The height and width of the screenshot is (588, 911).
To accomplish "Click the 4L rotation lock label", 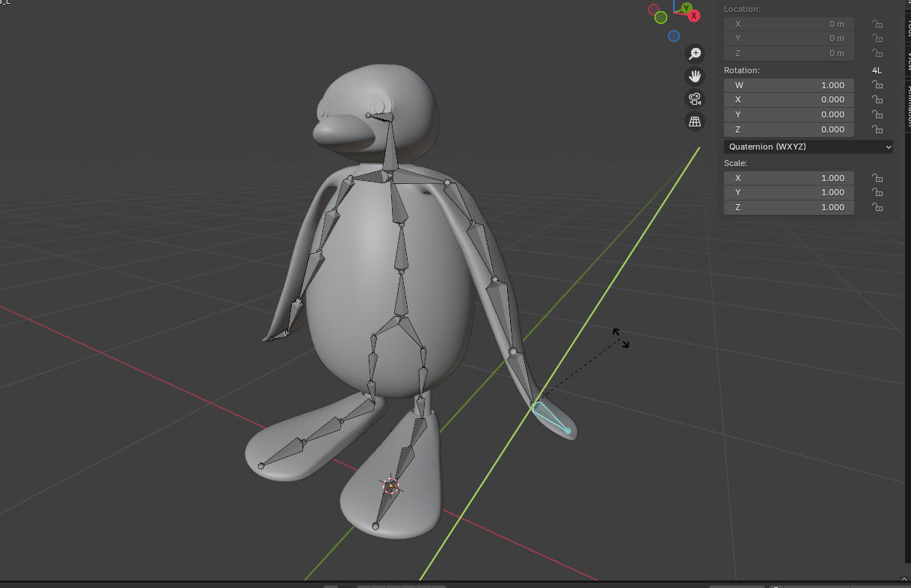I will click(877, 70).
